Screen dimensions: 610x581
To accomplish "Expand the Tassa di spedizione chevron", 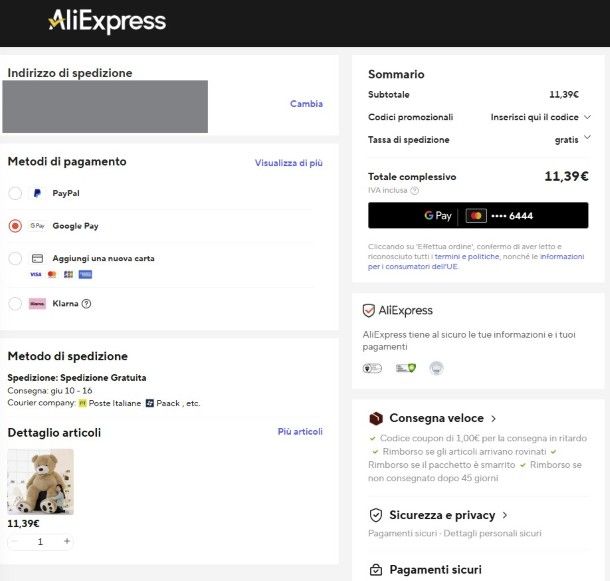I will [587, 137].
